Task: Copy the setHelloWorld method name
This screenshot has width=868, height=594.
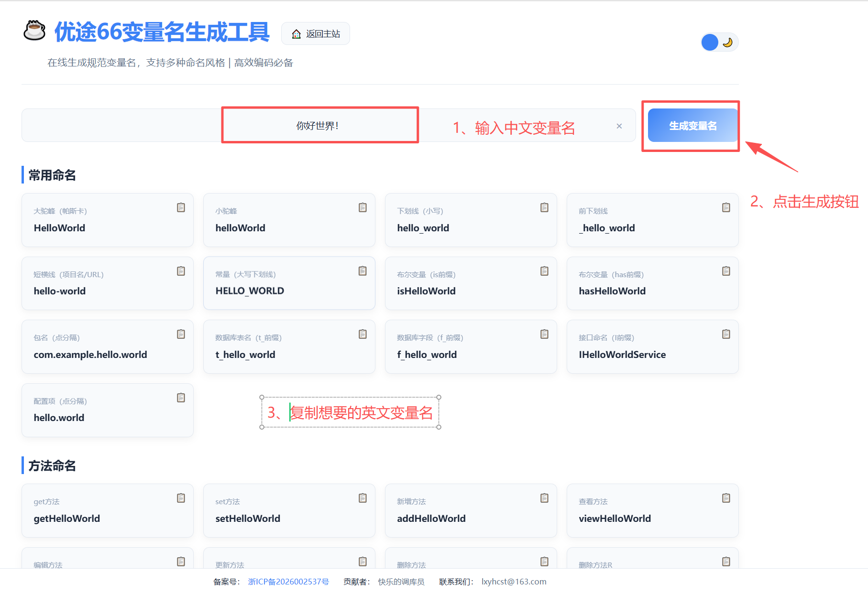Action: point(363,498)
